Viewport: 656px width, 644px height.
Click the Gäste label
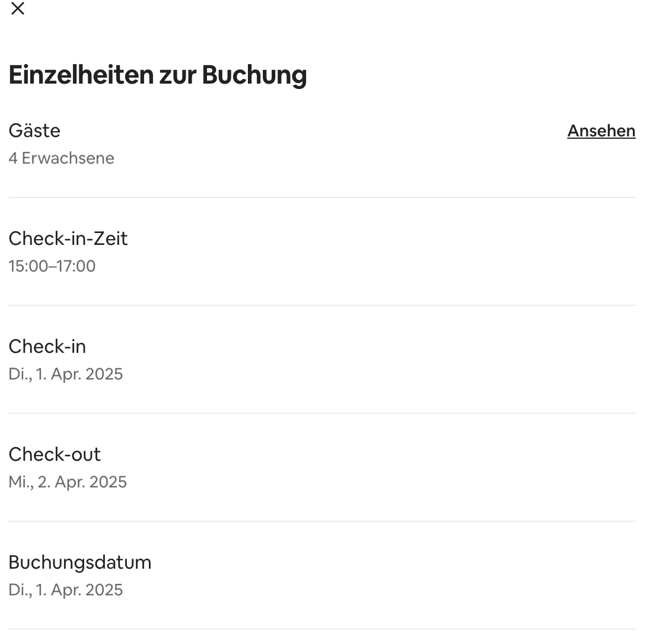click(34, 130)
